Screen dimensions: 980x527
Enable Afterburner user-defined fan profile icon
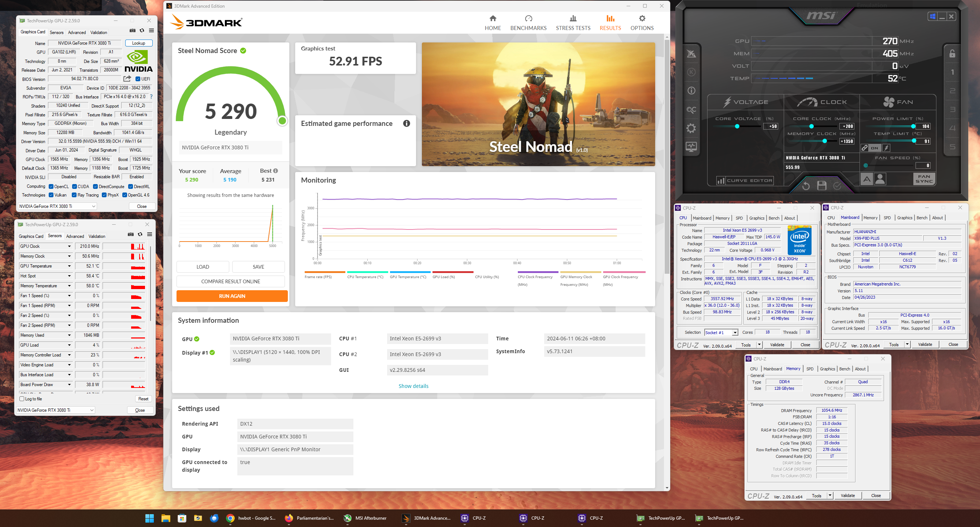click(x=880, y=179)
